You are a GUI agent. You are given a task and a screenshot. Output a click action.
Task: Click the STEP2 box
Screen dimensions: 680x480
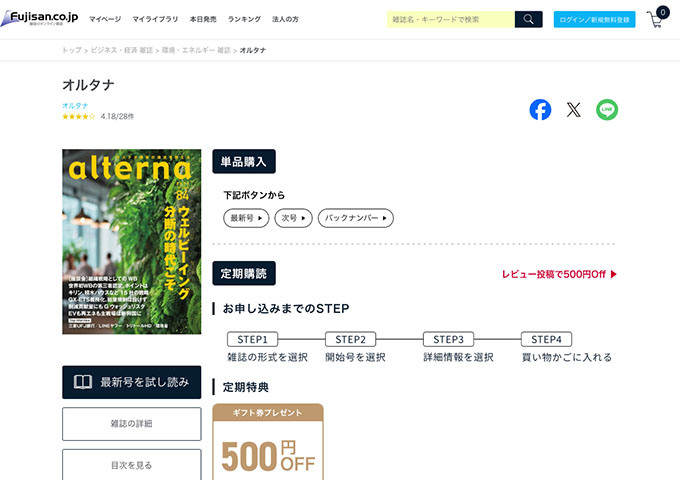point(350,339)
